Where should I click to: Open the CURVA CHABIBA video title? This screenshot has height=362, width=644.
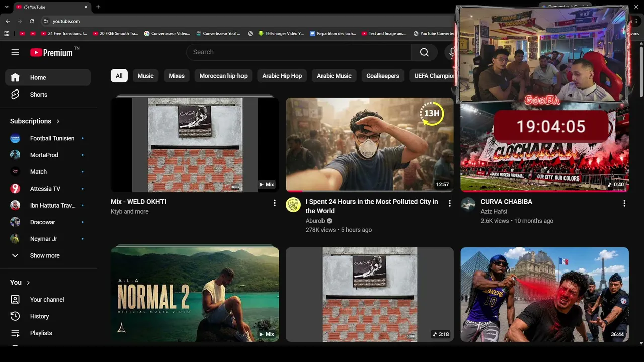point(506,202)
